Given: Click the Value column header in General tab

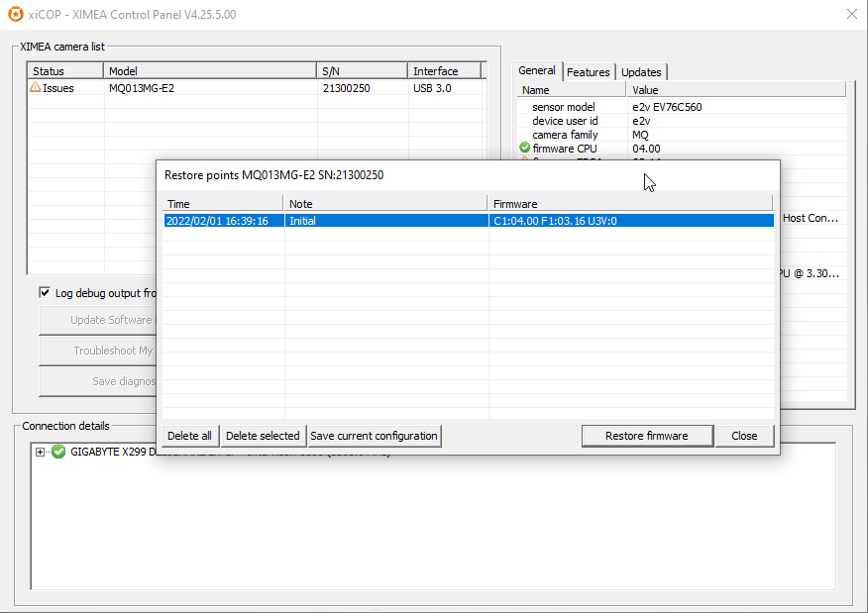Looking at the screenshot, I should 735,90.
